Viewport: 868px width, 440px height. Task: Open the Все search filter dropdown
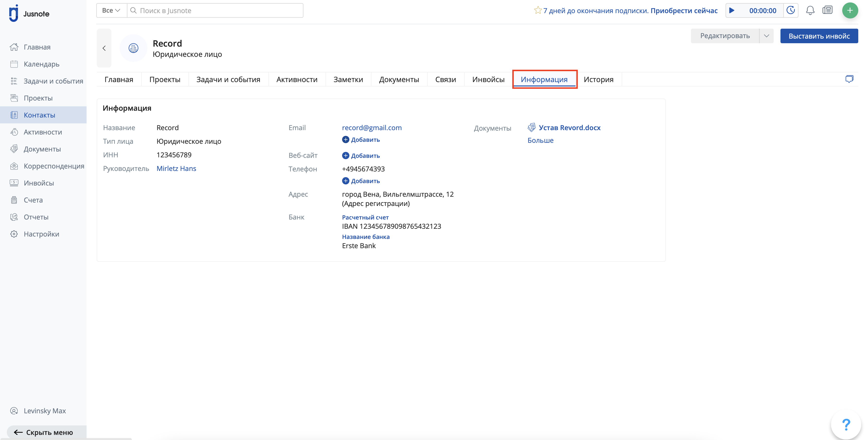point(111,10)
